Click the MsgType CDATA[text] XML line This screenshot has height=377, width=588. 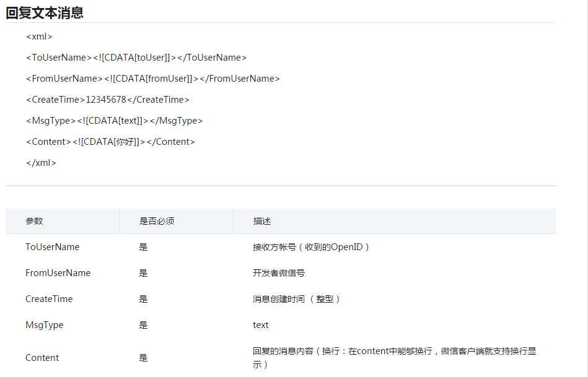(115, 121)
